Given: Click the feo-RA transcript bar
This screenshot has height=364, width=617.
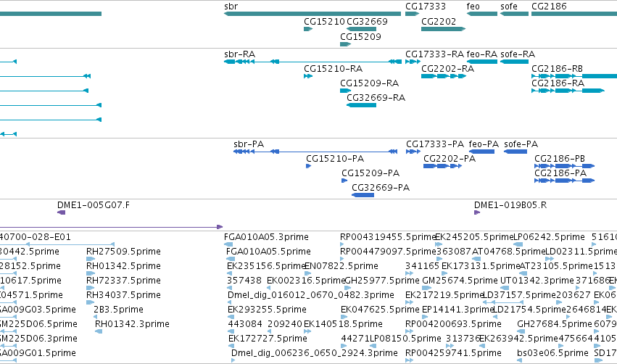Looking at the screenshot, I should click(x=482, y=62).
